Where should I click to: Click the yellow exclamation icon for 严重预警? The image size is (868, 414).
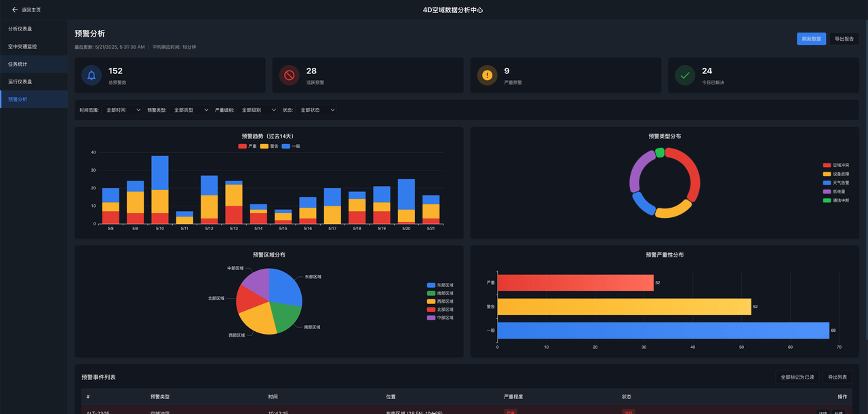pyautogui.click(x=487, y=75)
